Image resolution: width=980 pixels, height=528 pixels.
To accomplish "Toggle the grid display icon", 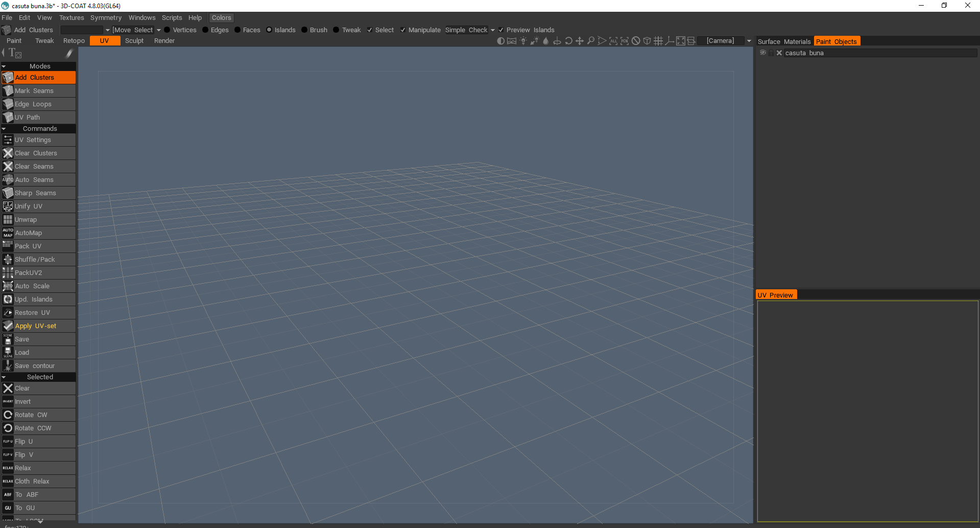I will [658, 41].
